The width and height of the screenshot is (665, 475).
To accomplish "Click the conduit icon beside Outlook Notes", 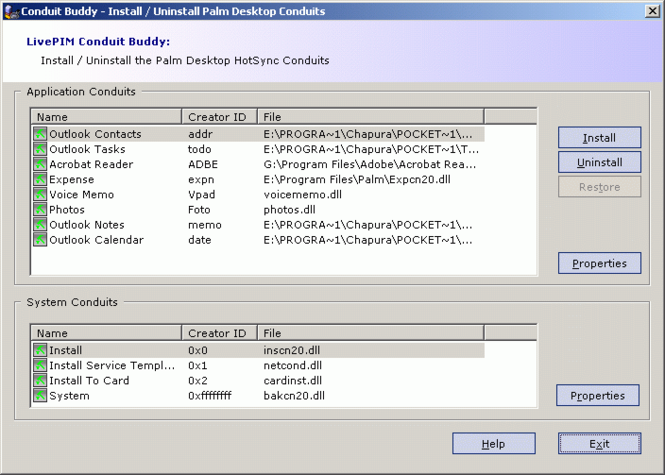I will [x=40, y=225].
